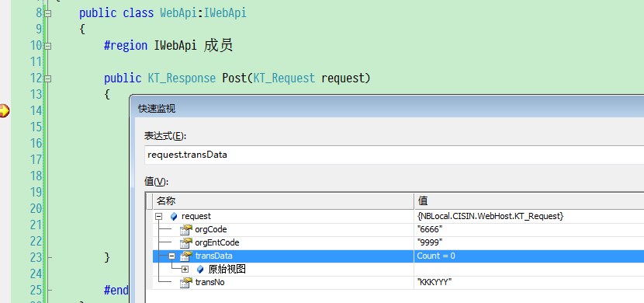Click the 表达式 input field with request.transData
Image resolution: width=644 pixels, height=303 pixels.
[394, 155]
